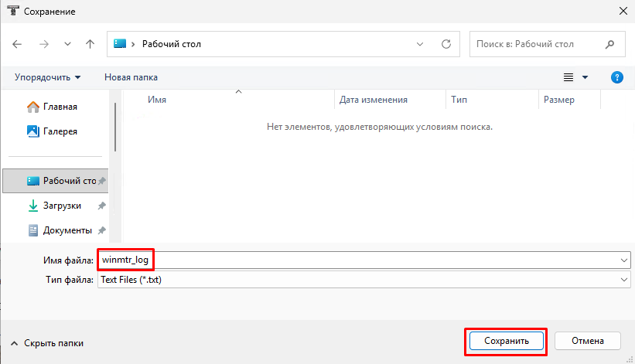Click the search magnifier icon
635x364 pixels.
610,44
